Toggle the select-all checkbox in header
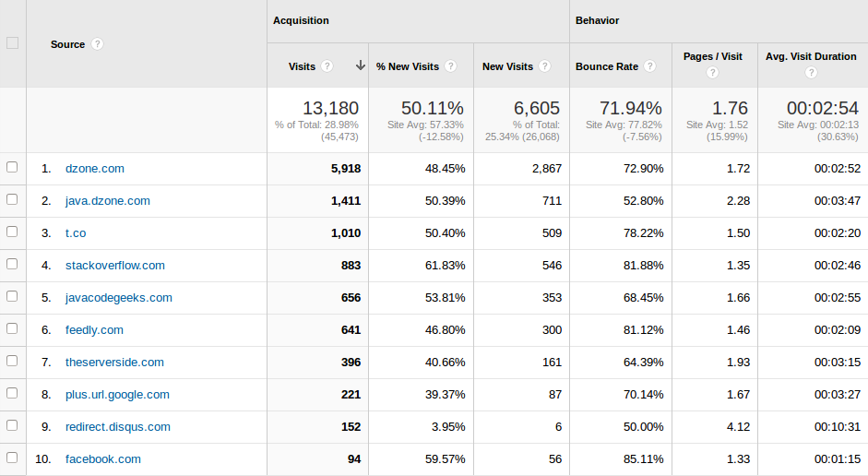This screenshot has width=868, height=476. (12, 43)
